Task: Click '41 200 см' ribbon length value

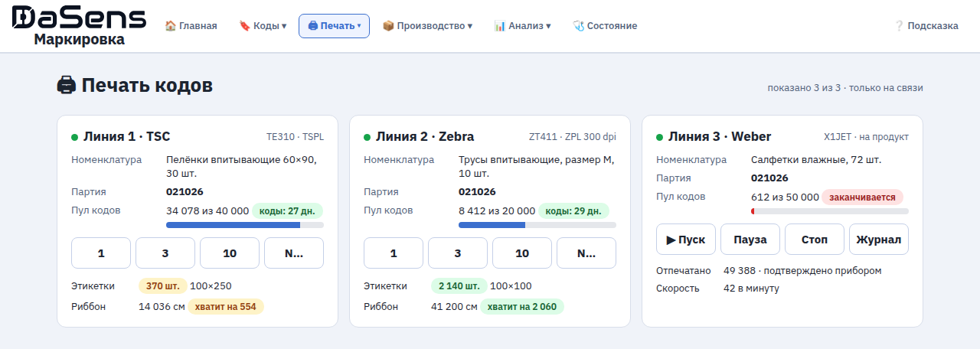Action: tap(454, 306)
